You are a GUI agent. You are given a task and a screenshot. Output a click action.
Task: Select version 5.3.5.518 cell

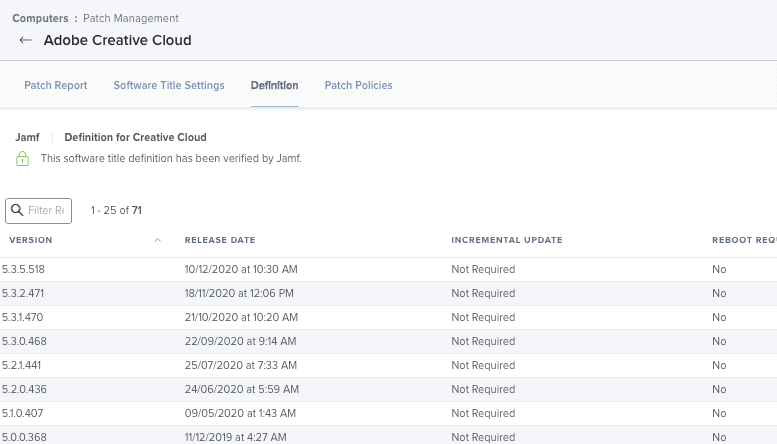click(23, 269)
